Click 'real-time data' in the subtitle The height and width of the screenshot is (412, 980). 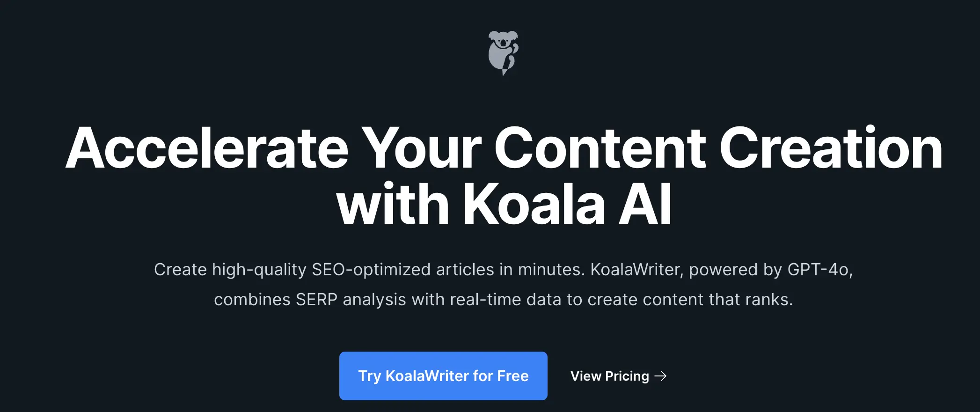point(505,300)
